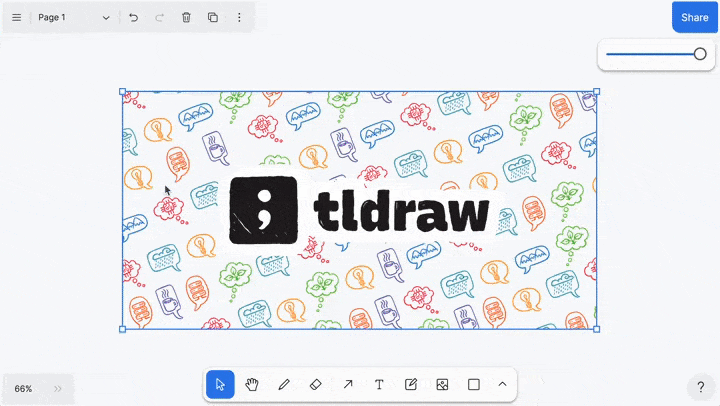Click the Redo icon
The height and width of the screenshot is (406, 720).
[x=160, y=18]
